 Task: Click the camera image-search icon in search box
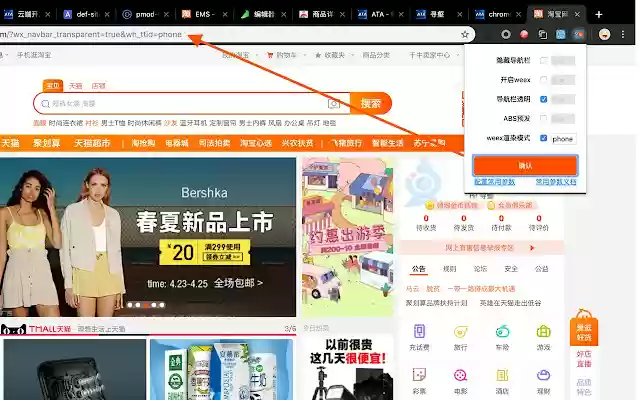(333, 104)
